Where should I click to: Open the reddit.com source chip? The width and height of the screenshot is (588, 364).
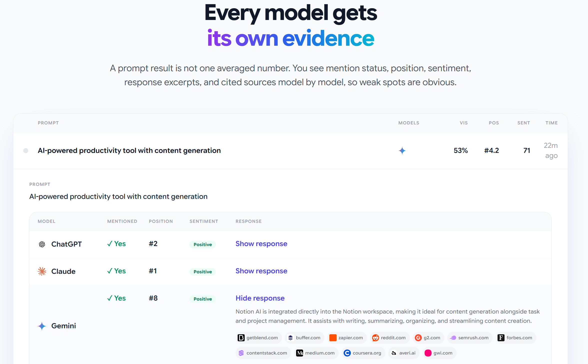[x=389, y=338]
